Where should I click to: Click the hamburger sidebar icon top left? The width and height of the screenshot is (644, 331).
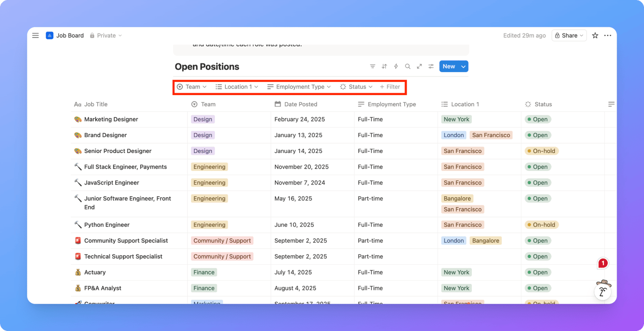[x=35, y=35]
